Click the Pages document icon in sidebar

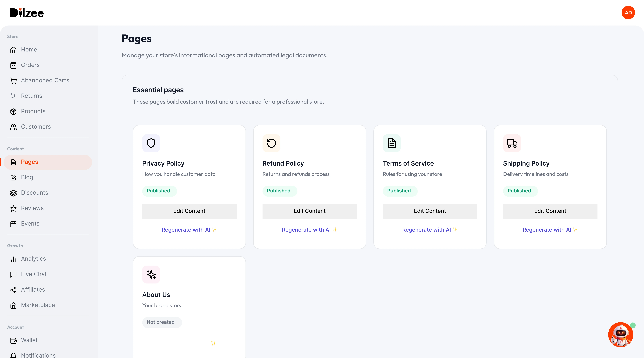(13, 162)
